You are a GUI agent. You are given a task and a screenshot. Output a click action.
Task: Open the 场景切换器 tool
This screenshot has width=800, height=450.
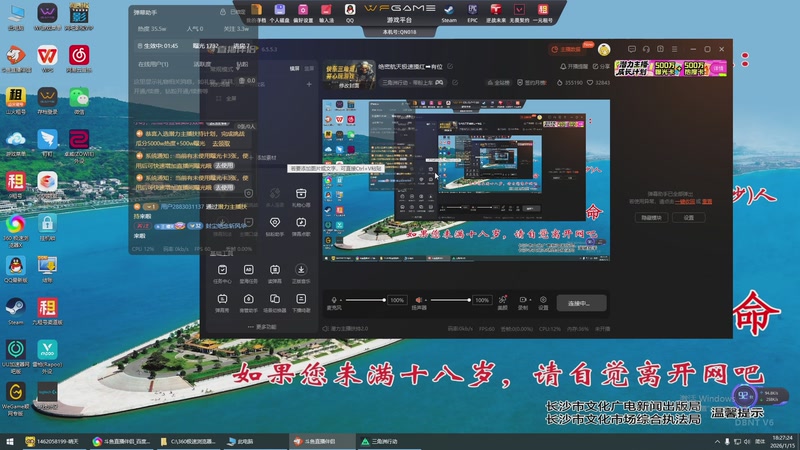coord(274,303)
